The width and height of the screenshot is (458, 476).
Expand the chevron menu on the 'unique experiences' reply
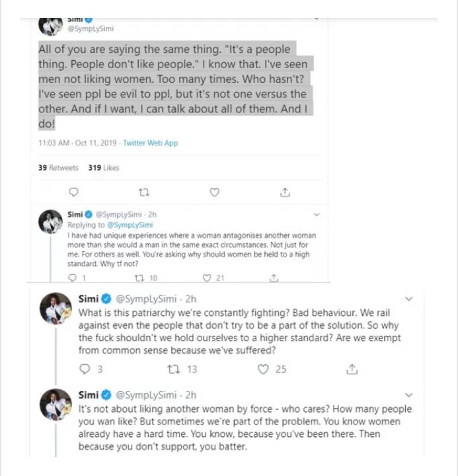(x=317, y=216)
